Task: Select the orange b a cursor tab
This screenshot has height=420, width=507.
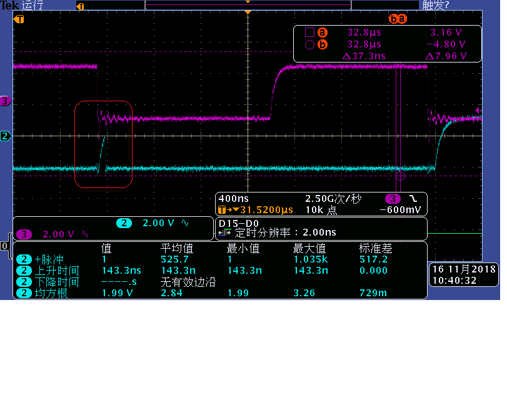Action: (398, 19)
